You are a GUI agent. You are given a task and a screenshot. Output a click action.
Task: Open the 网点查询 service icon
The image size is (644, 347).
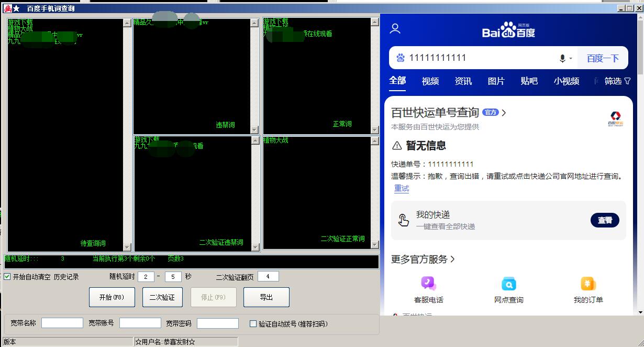click(508, 284)
